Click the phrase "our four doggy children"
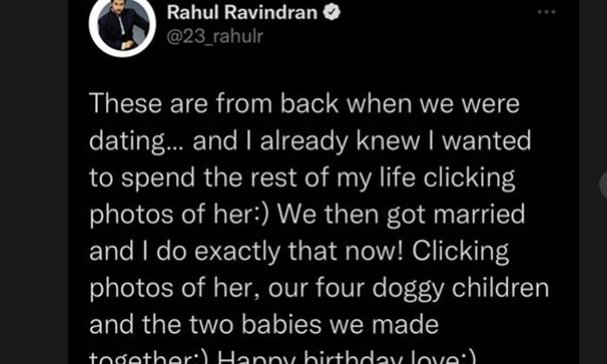The width and height of the screenshot is (607, 364). [408, 289]
